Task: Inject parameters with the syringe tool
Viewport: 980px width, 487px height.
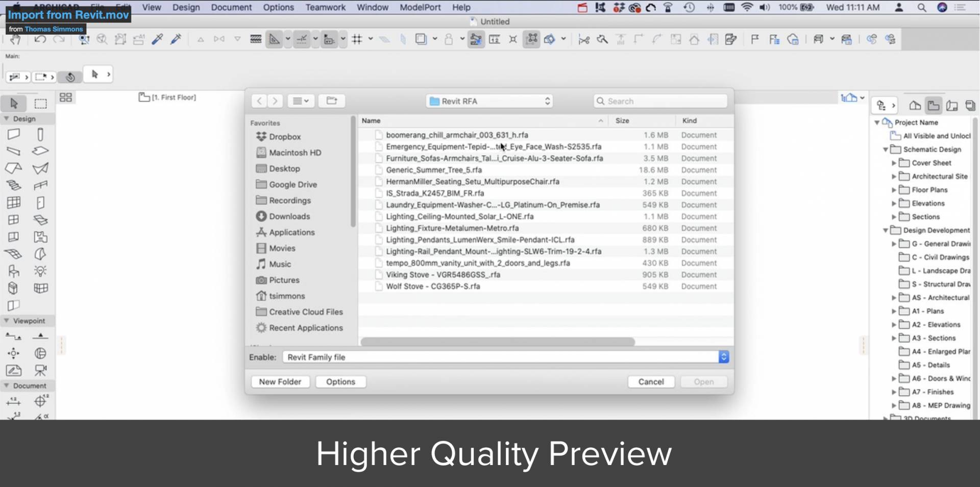Action: point(176,39)
